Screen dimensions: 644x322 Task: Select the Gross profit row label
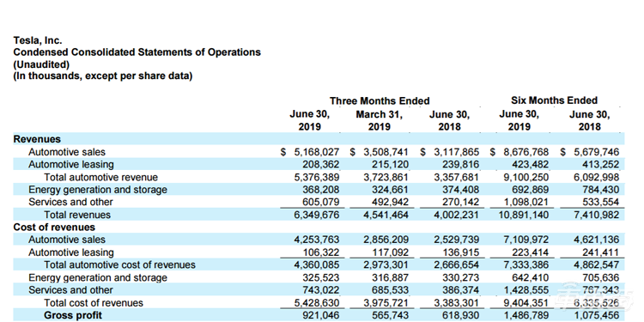[72, 315]
